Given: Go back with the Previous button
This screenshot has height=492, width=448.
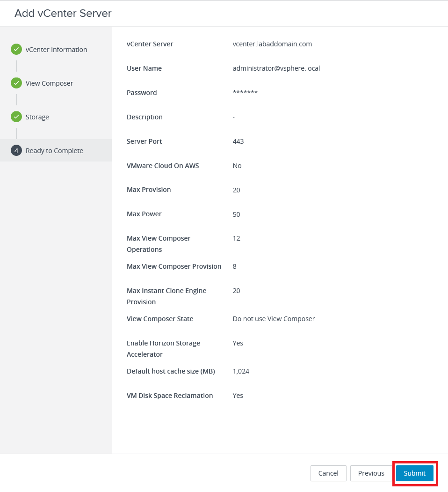Looking at the screenshot, I should pos(371,473).
